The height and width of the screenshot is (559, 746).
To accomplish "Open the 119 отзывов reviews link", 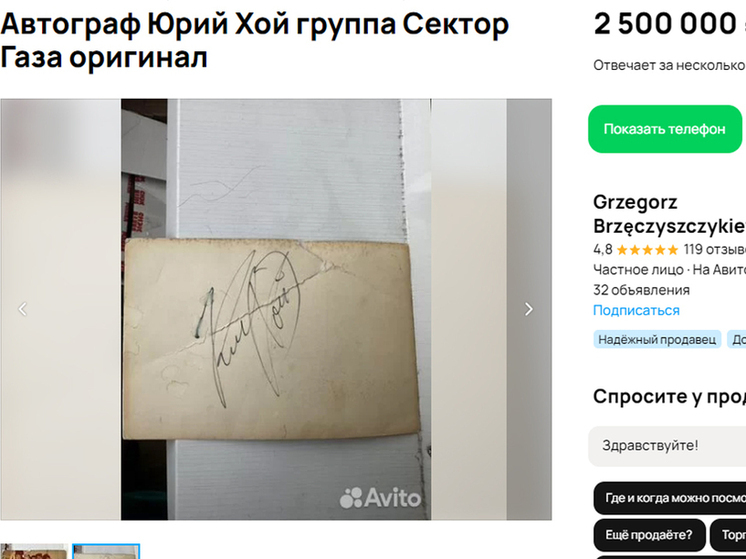I will coord(715,249).
